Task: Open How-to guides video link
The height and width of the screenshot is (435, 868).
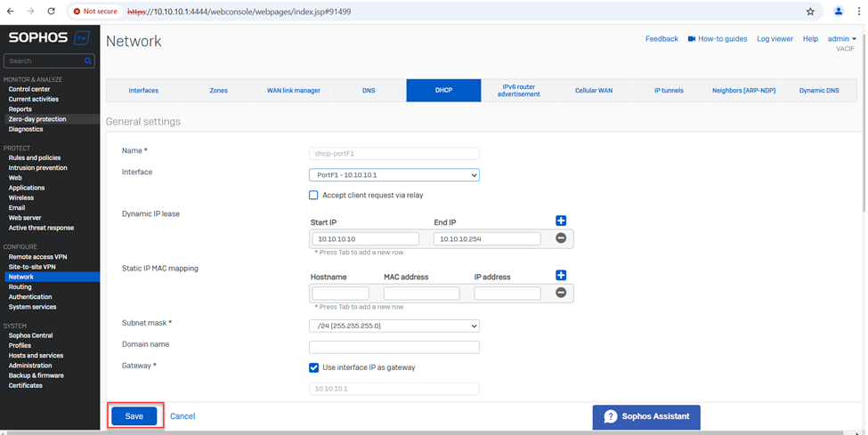Action: 716,39
